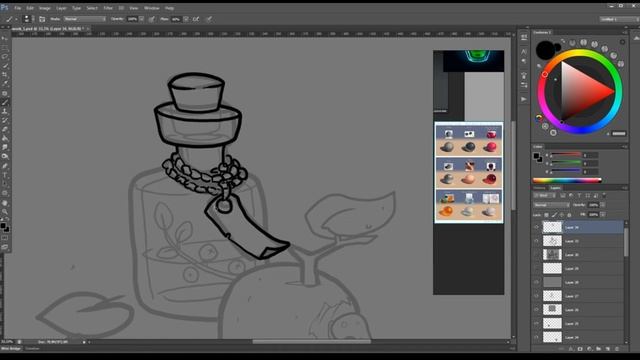640x360 pixels.
Task: Click the zoom percentage field in status bar
Action: point(7,342)
